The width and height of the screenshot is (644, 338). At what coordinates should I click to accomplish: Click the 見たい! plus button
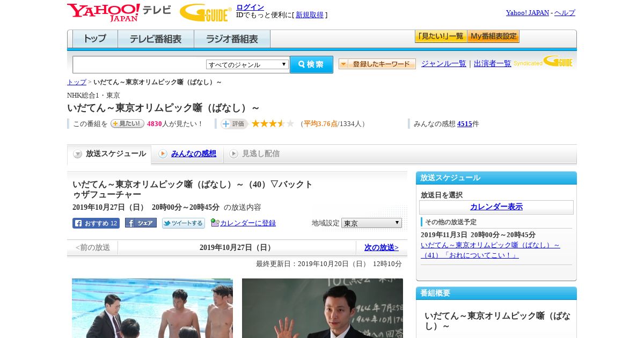point(127,123)
